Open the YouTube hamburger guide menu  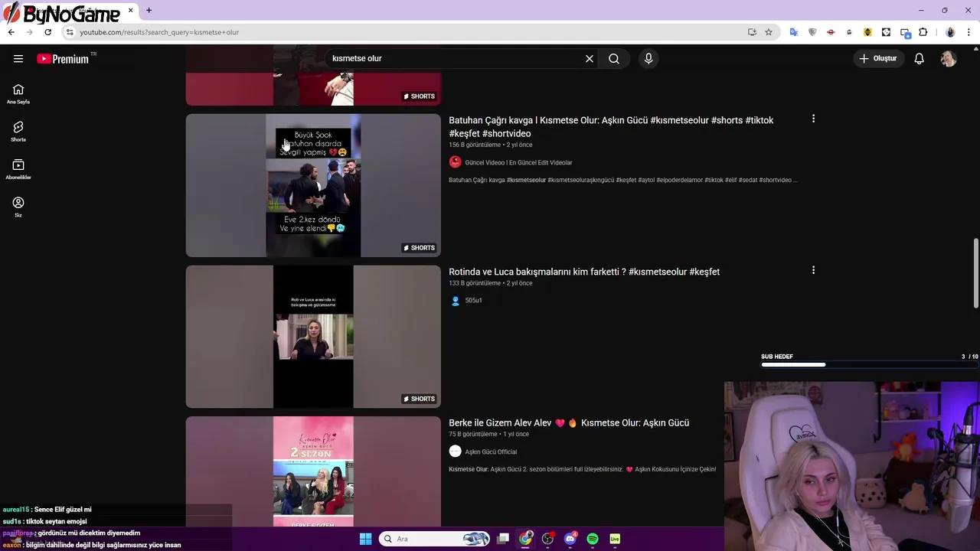pyautogui.click(x=18, y=59)
